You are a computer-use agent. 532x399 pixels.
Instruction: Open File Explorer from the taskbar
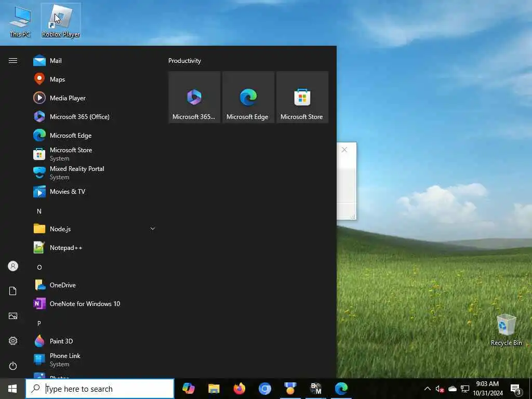point(214,389)
